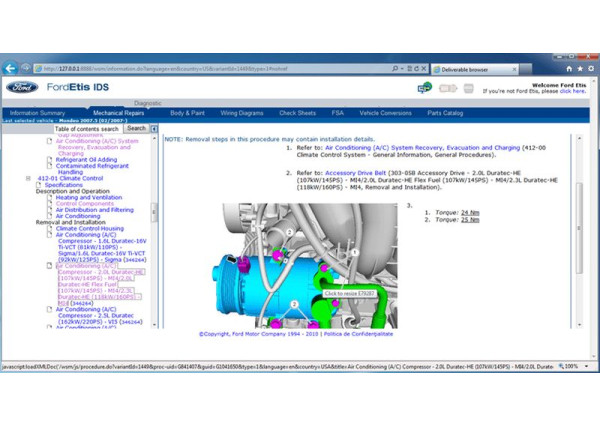
Task: Click the green vehicle status icon in header
Action: [x=424, y=87]
